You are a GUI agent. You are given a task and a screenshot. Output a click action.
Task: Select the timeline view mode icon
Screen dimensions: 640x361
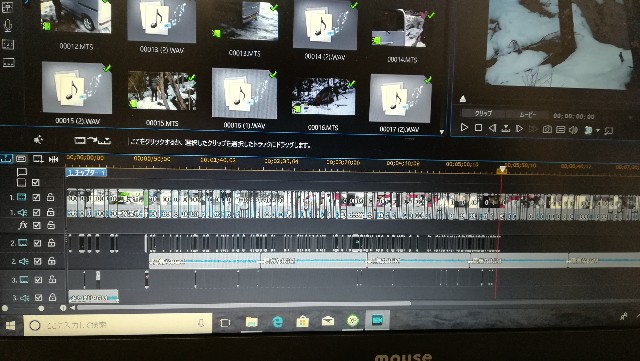coord(6,158)
